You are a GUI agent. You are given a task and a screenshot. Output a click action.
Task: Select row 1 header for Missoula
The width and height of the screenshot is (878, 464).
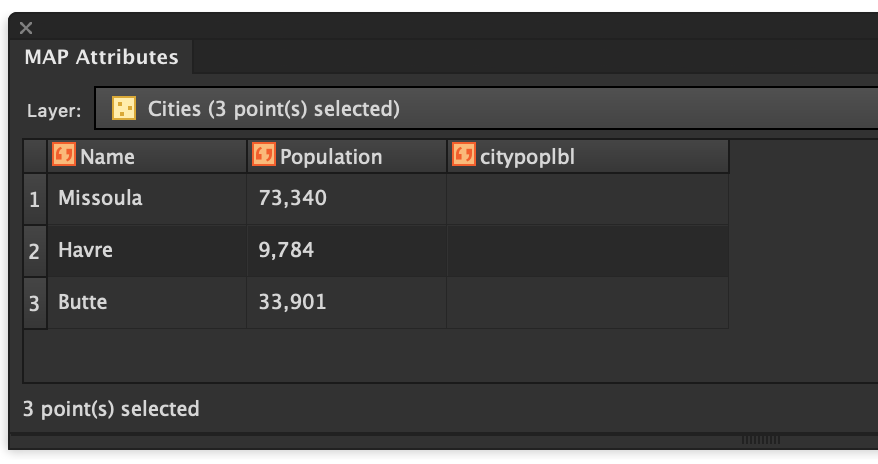[35, 199]
